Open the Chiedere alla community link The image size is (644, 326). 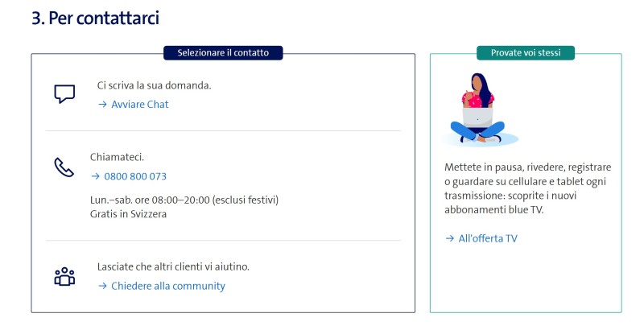point(167,286)
